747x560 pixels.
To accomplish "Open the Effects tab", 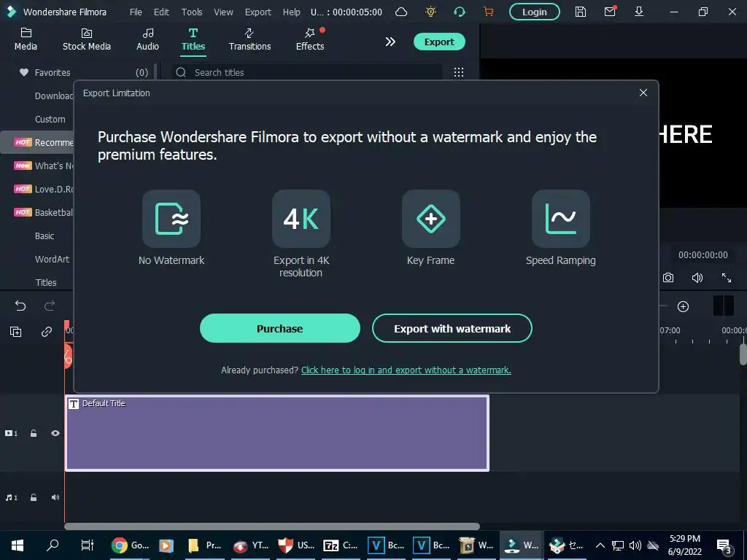I will 310,39.
